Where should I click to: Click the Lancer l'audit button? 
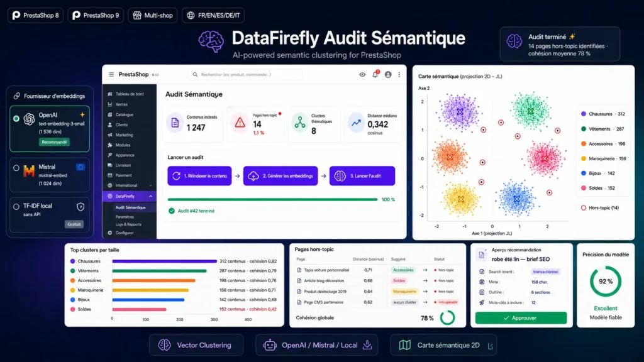pyautogui.click(x=362, y=176)
